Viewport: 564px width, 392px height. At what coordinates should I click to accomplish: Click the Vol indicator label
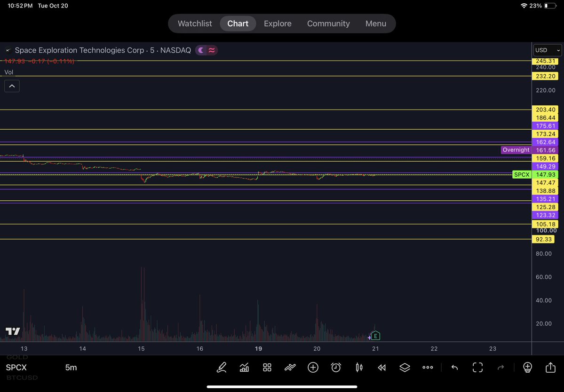click(x=8, y=72)
